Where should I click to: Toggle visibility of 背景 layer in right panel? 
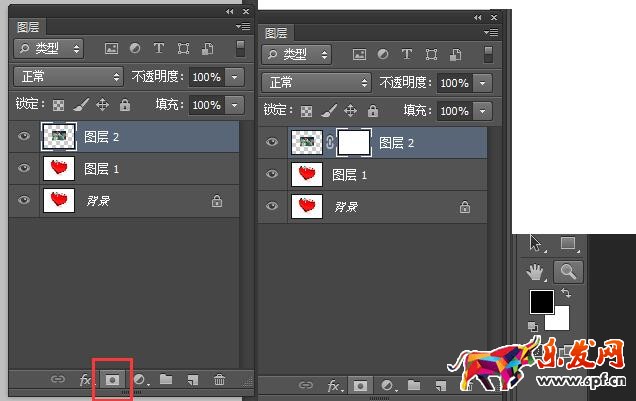271,207
